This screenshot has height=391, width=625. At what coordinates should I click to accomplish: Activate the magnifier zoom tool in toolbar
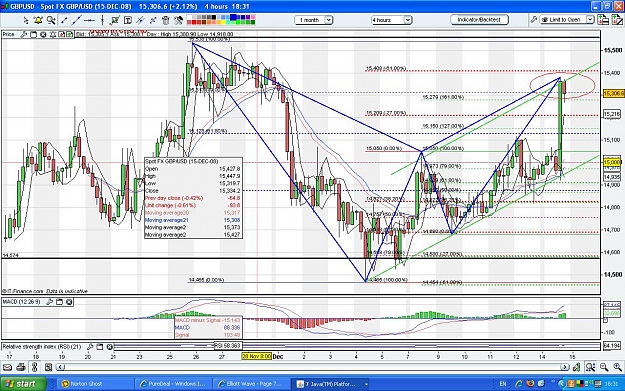coord(51,20)
